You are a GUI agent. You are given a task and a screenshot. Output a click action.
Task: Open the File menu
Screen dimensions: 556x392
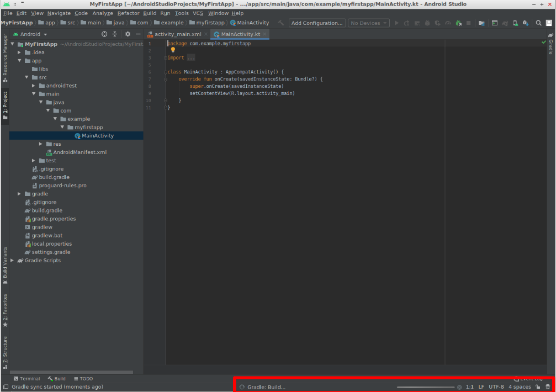8,13
